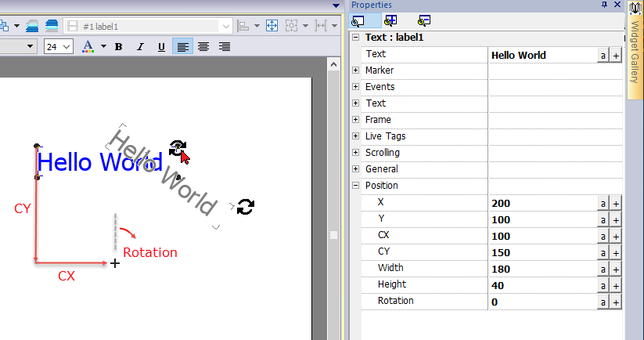Click the '+' button for Text property

[616, 55]
